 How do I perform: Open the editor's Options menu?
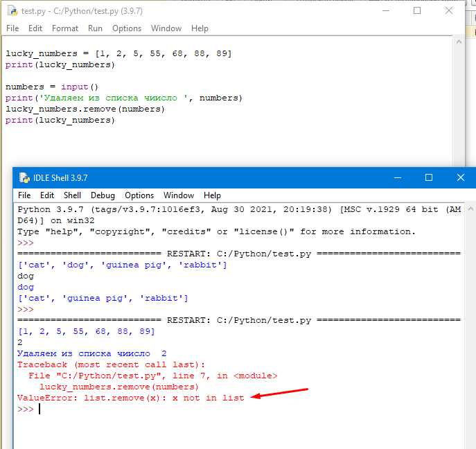[x=127, y=28]
